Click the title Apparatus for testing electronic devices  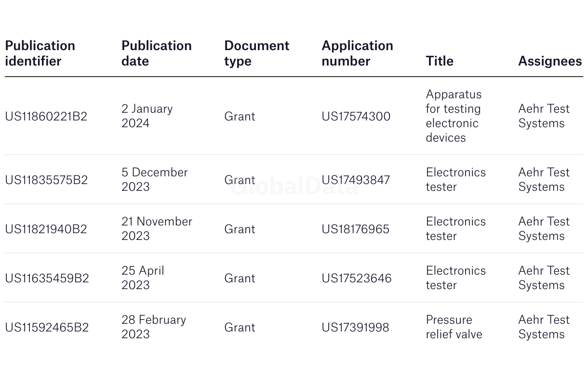point(454,116)
